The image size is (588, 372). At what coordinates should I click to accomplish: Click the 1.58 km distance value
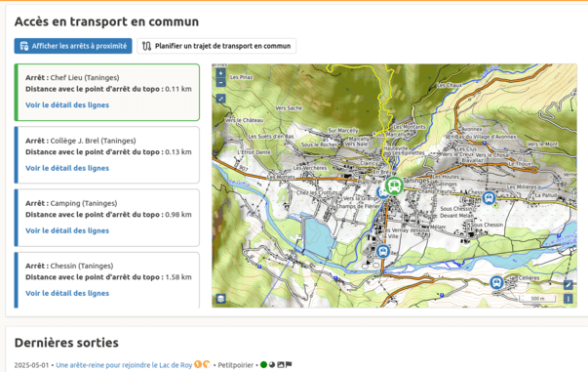178,277
